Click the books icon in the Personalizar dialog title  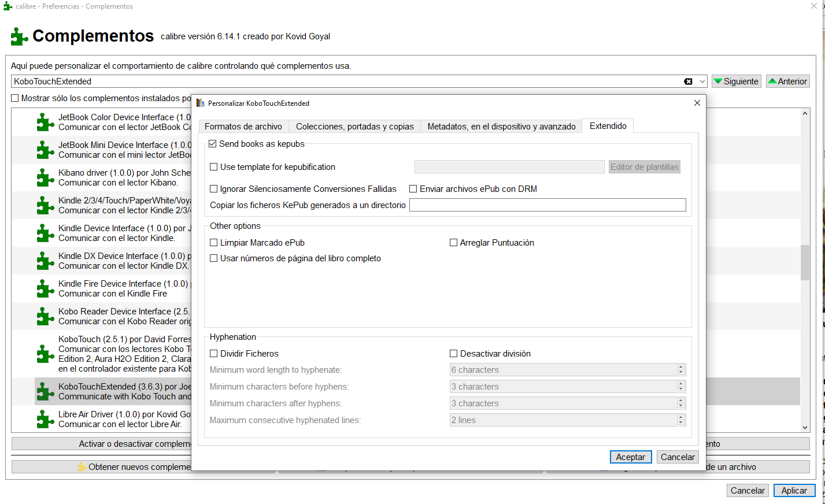click(x=201, y=103)
